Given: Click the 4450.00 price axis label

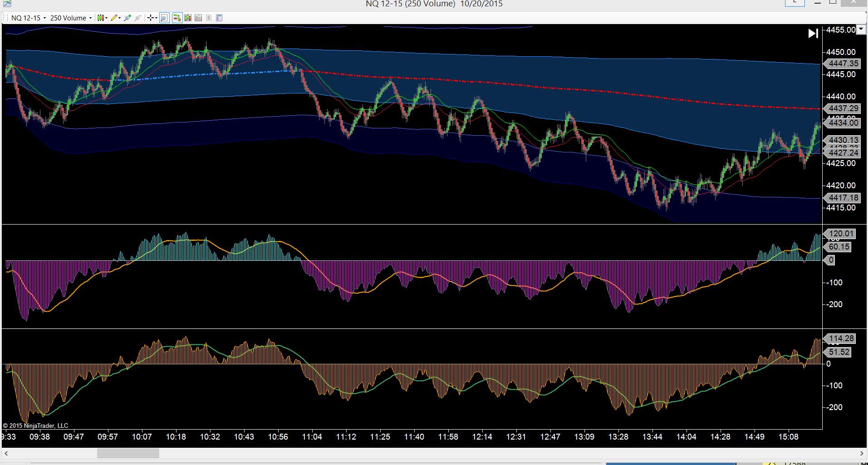Looking at the screenshot, I should point(841,52).
